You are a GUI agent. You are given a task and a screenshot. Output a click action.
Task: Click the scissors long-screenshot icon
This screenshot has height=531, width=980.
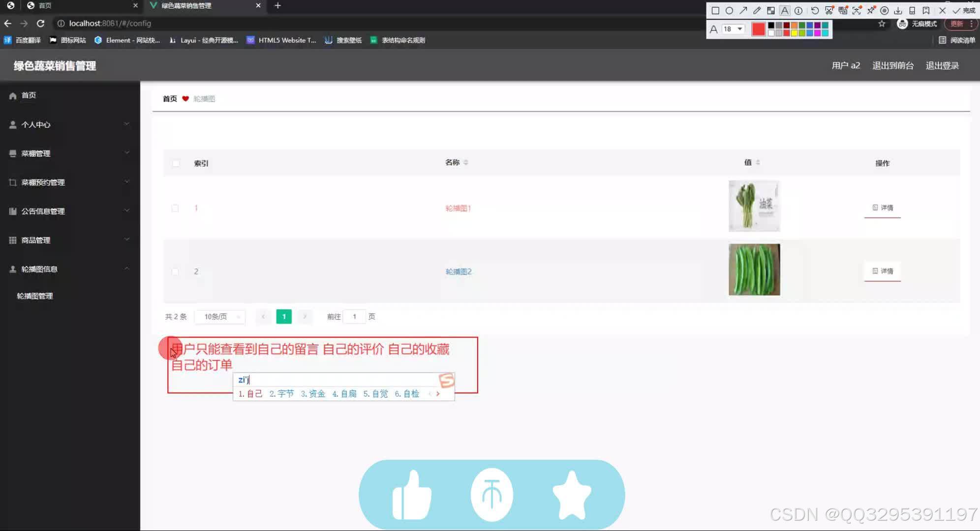tap(829, 10)
